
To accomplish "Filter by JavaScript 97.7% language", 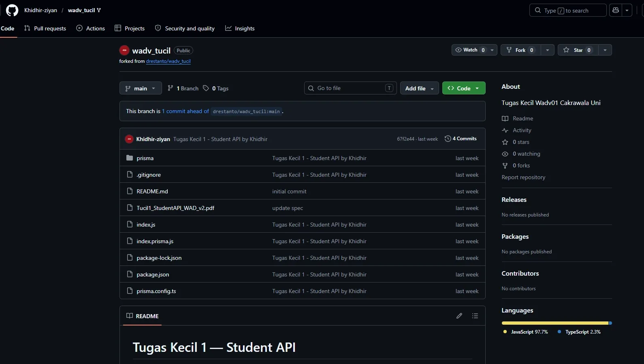I will tap(526, 332).
